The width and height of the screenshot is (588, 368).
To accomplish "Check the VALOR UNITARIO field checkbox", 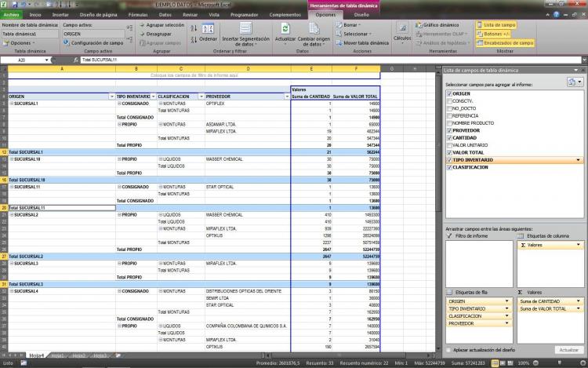I will click(449, 145).
